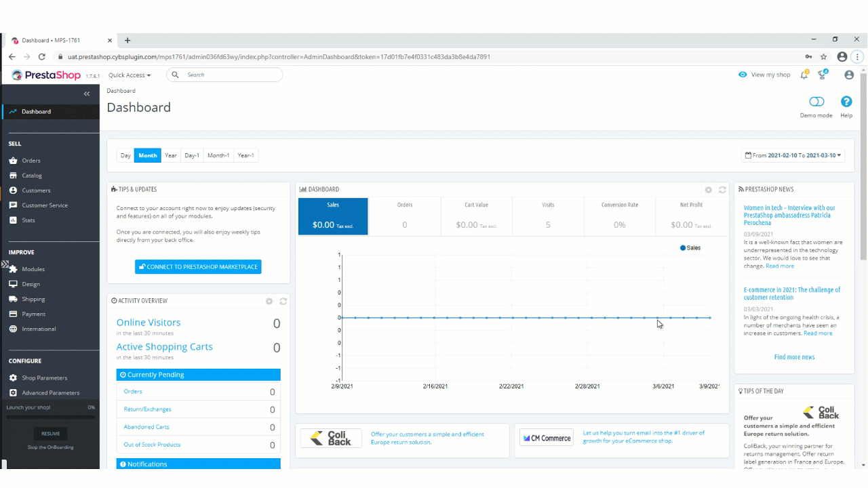The height and width of the screenshot is (488, 868).
Task: Open Orders in the sidebar menu
Action: pos(31,161)
